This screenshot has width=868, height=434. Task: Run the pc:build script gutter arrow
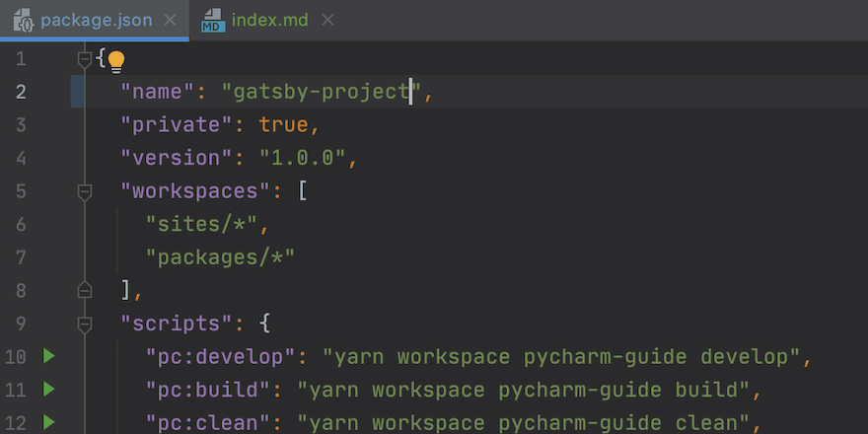tap(49, 390)
